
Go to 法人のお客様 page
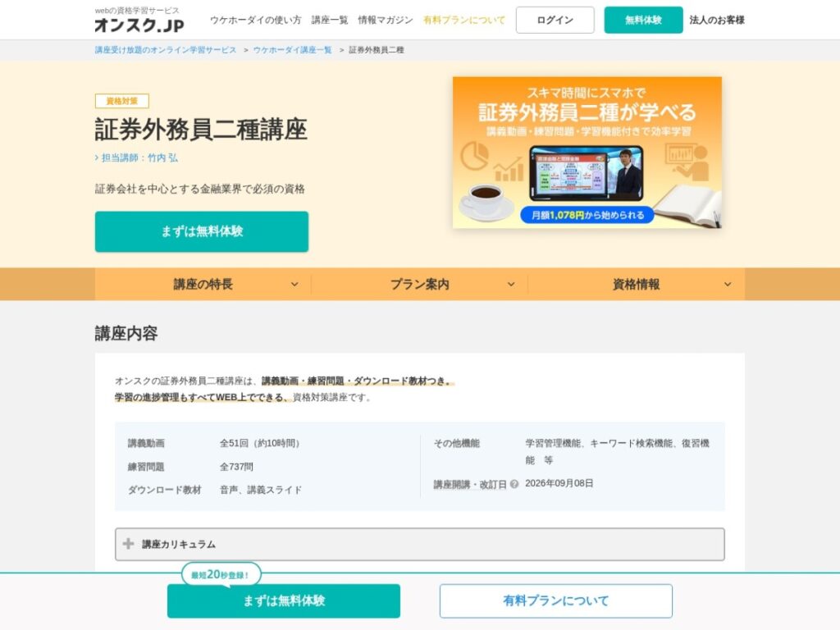click(x=717, y=20)
